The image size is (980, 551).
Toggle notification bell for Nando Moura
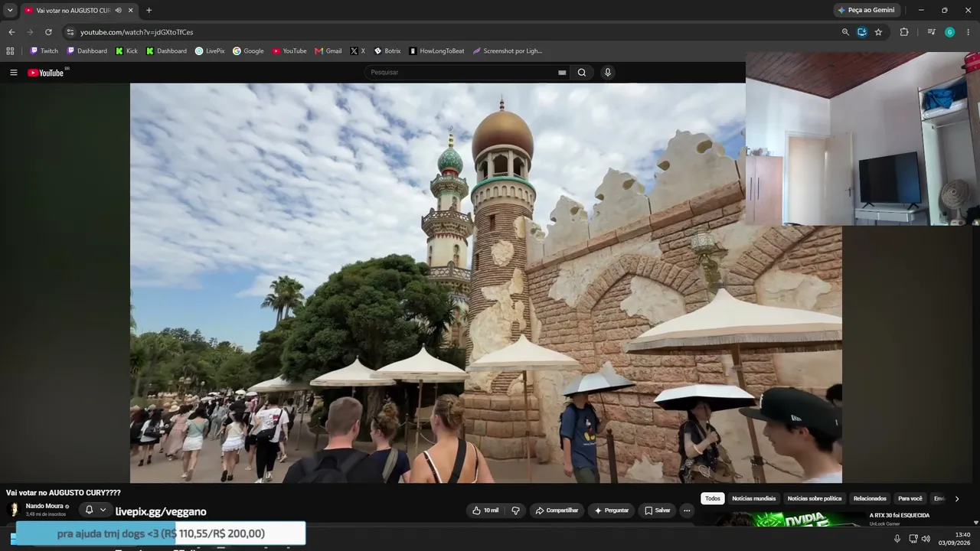[89, 510]
